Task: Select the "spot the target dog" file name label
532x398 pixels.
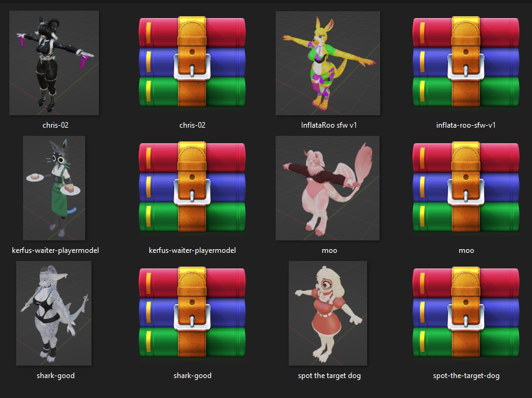Action: pyautogui.click(x=329, y=376)
